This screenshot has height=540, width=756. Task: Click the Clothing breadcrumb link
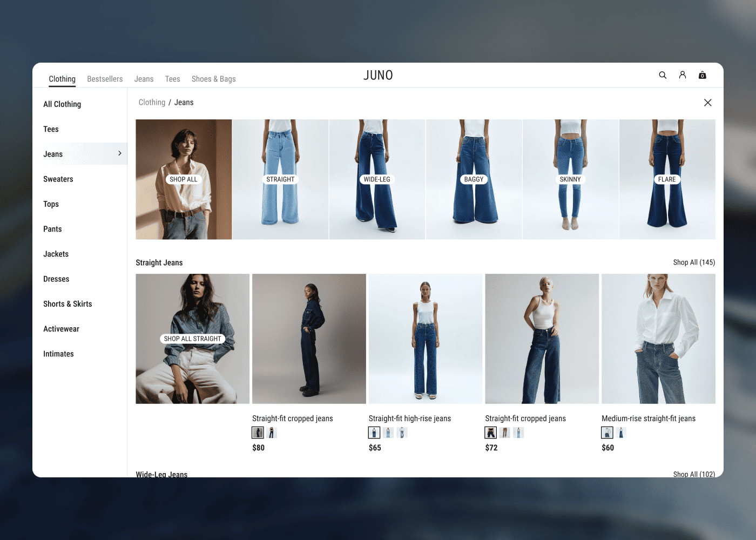tap(152, 103)
